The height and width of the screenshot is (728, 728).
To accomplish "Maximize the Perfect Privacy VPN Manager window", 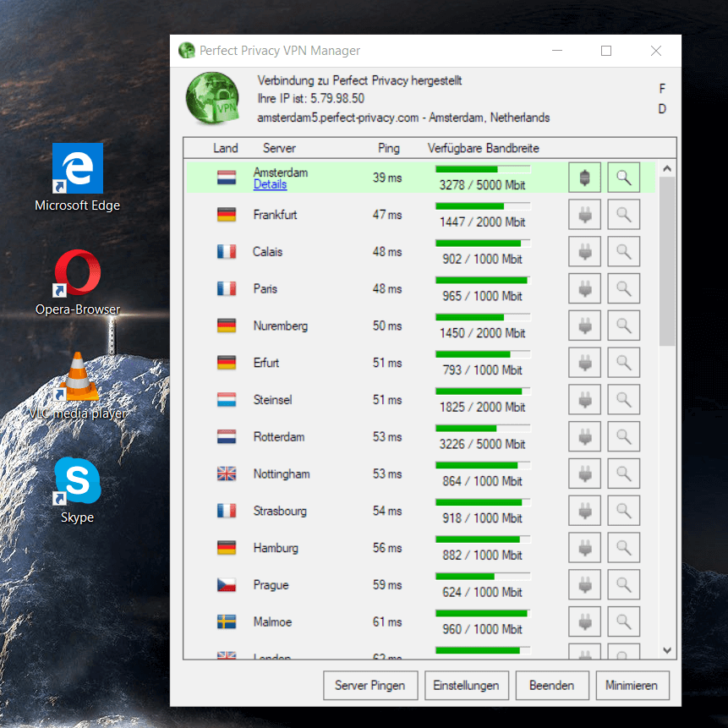I will 606,51.
